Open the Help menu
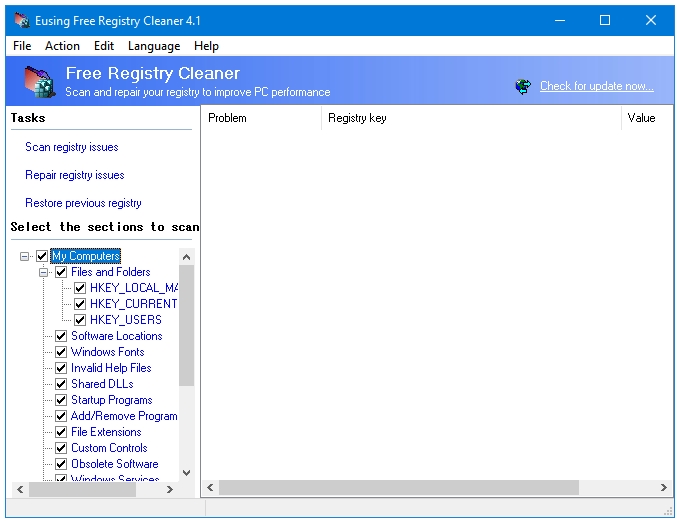680x521 pixels. [x=206, y=46]
